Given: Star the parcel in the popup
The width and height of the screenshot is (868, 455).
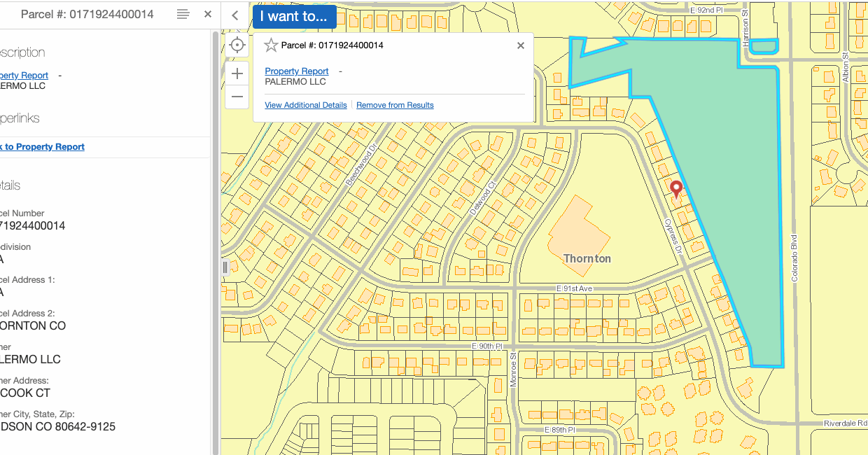Looking at the screenshot, I should point(271,45).
